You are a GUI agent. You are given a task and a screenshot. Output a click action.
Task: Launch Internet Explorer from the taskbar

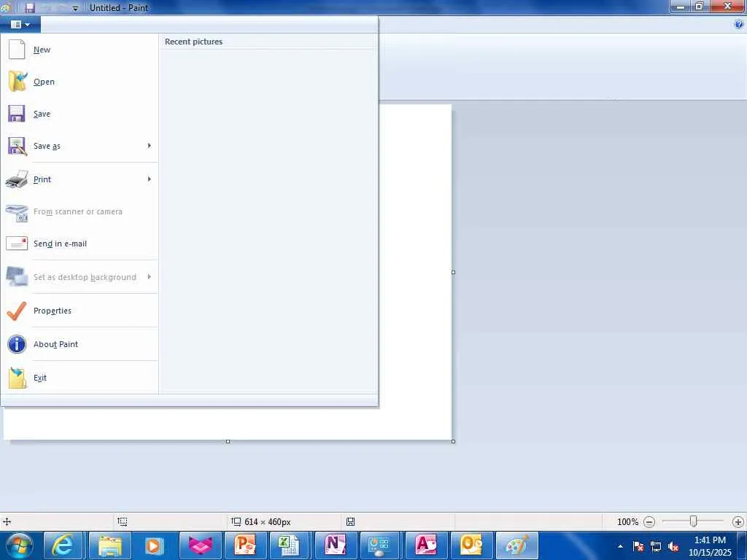tap(63, 545)
